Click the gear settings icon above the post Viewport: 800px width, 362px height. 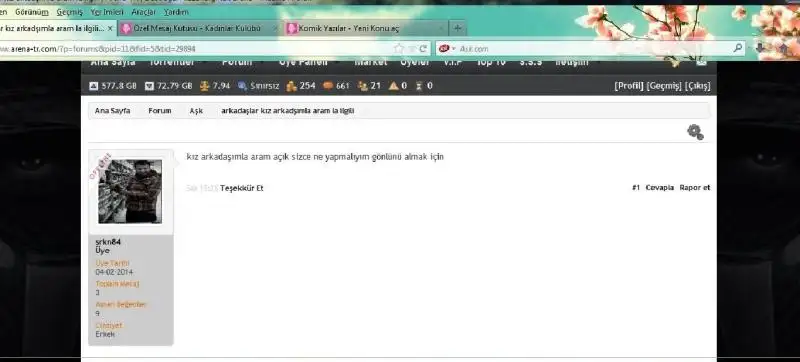coord(695,132)
